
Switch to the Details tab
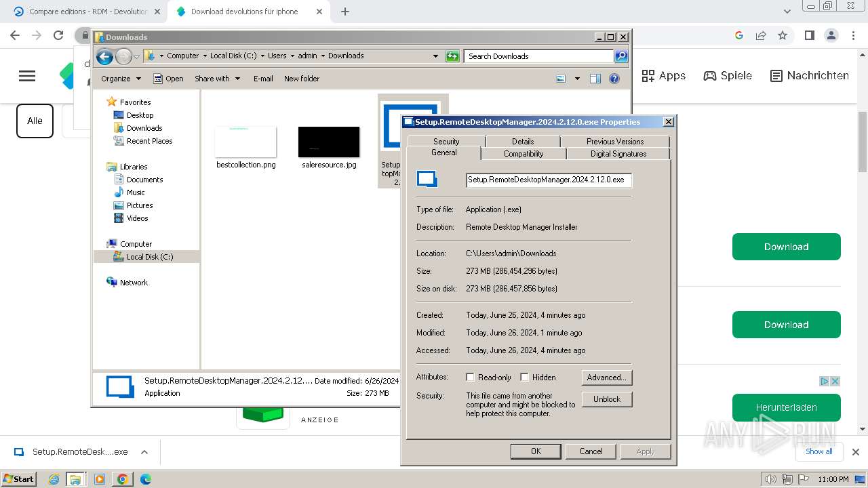tap(523, 141)
